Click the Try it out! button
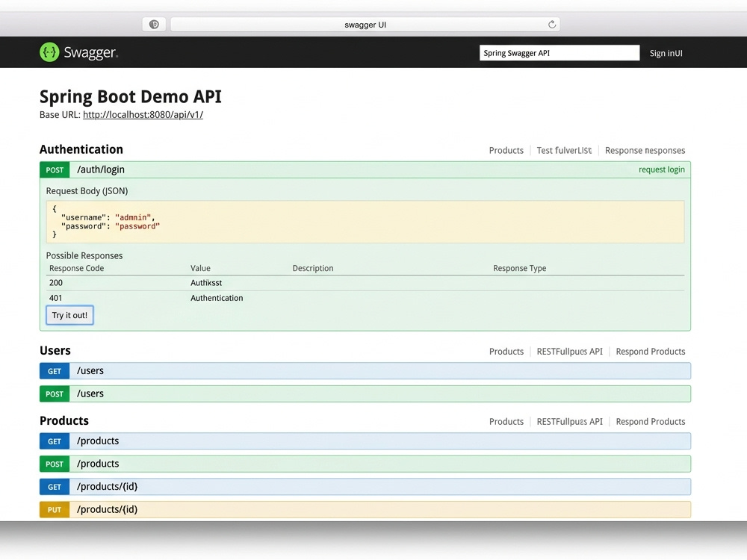This screenshot has height=560, width=747. 69,315
